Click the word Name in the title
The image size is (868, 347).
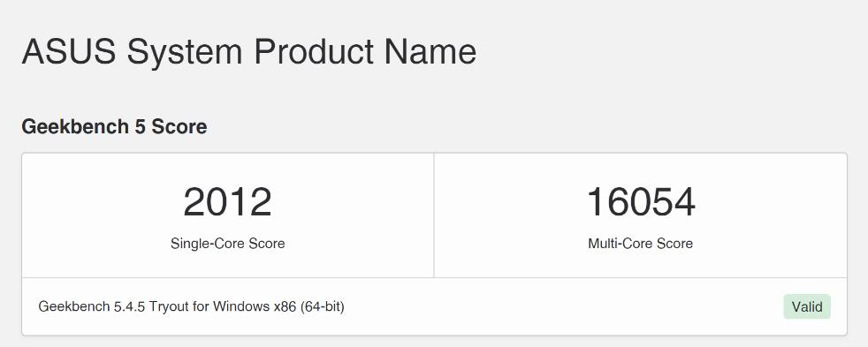430,51
